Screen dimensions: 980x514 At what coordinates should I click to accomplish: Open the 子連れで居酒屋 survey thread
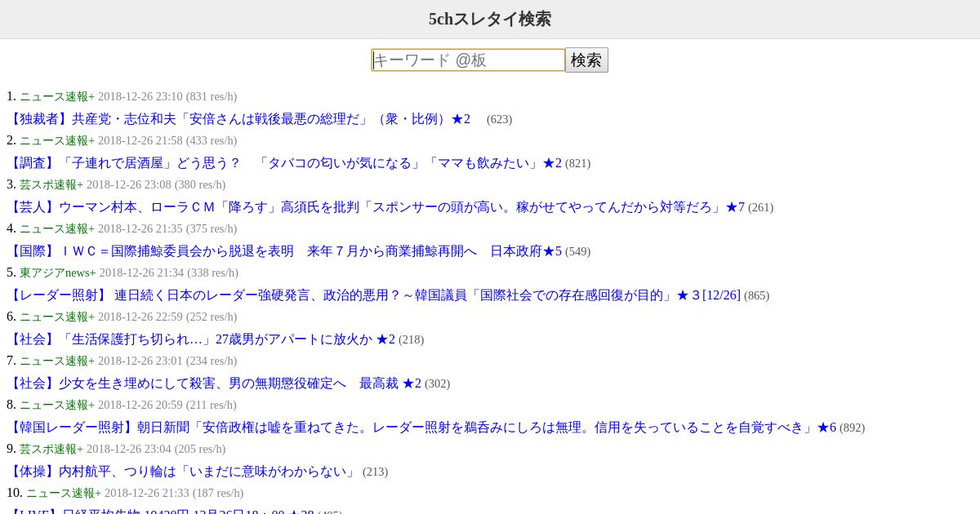[x=284, y=163]
